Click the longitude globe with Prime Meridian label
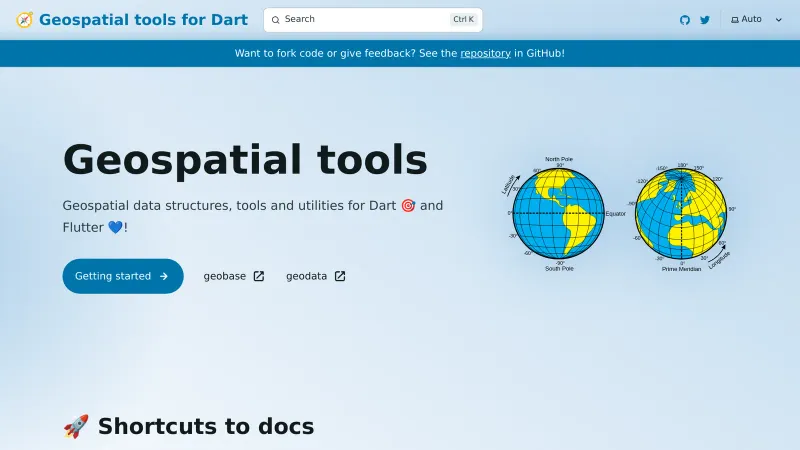Image resolution: width=800 pixels, height=450 pixels. tap(682, 213)
